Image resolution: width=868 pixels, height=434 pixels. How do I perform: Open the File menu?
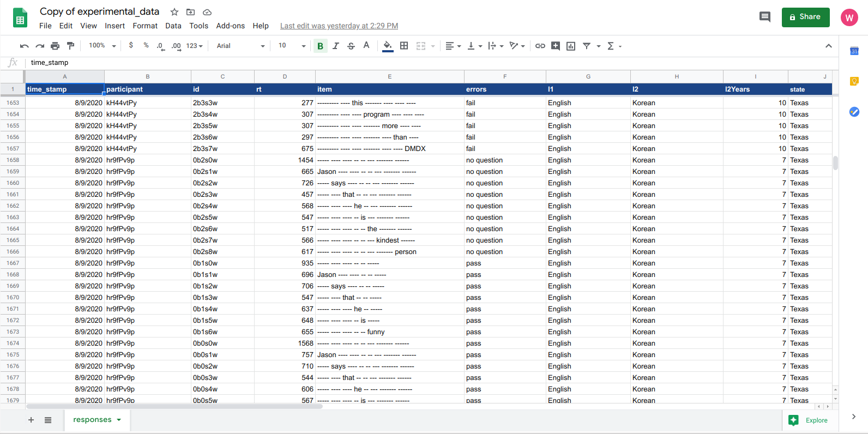click(x=45, y=26)
